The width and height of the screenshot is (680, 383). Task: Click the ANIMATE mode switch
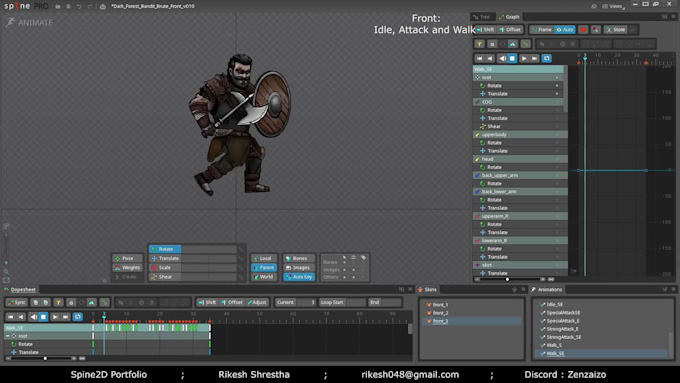coord(29,22)
